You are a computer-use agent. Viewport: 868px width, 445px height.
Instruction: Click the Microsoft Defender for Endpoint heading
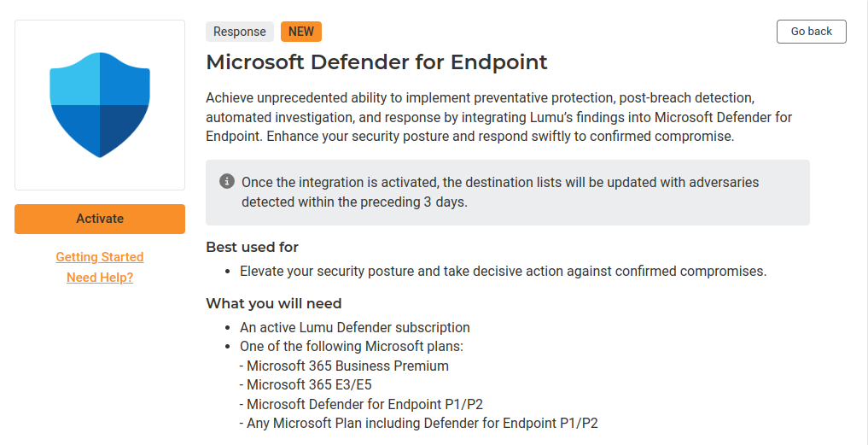click(376, 62)
